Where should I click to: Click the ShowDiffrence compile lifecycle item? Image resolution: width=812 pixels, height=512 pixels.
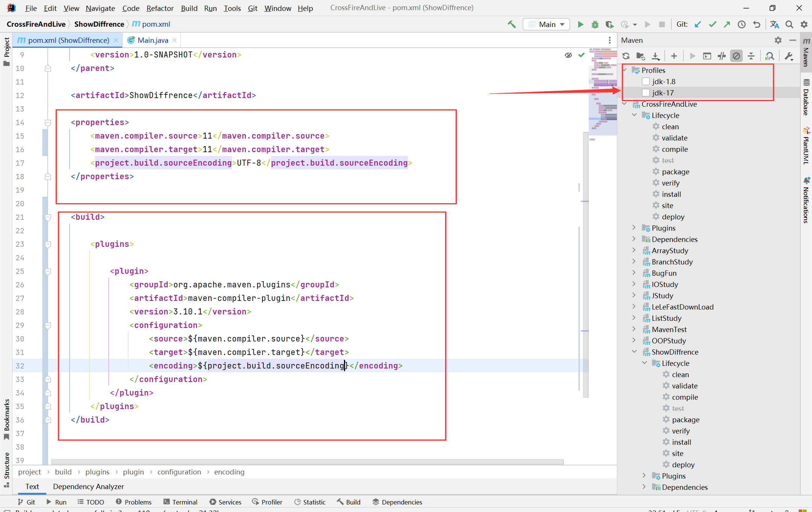tap(683, 396)
